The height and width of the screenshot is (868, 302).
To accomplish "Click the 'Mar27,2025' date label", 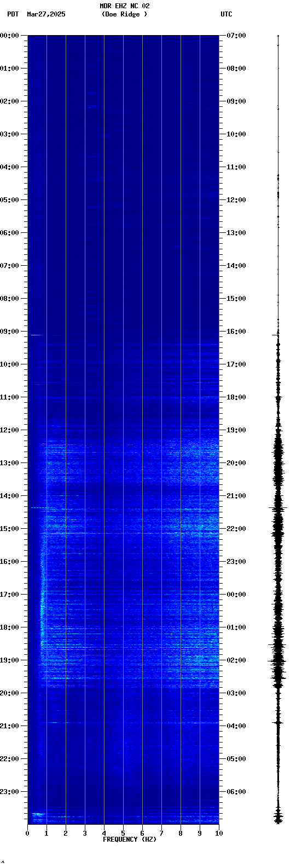I will tap(46, 14).
